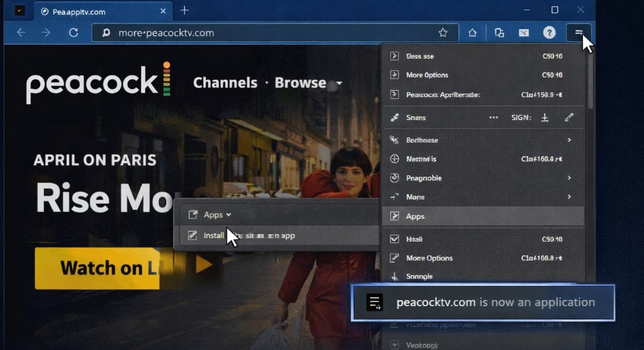Bookmark page with star icon
The image size is (644, 350).
443,32
